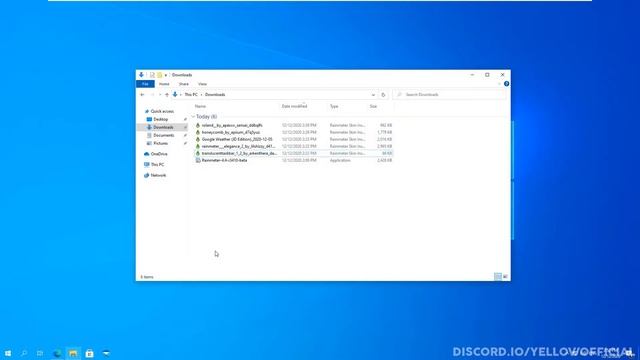The width and height of the screenshot is (640, 360).
Task: Expand the address bar history dropdown
Action: (373, 95)
